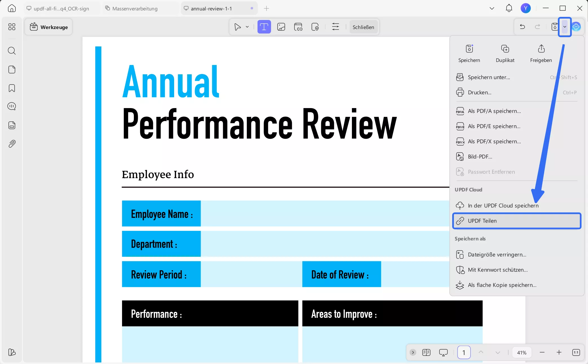The image size is (588, 364).
Task: Click the text edit tool icon
Action: [x=264, y=27]
